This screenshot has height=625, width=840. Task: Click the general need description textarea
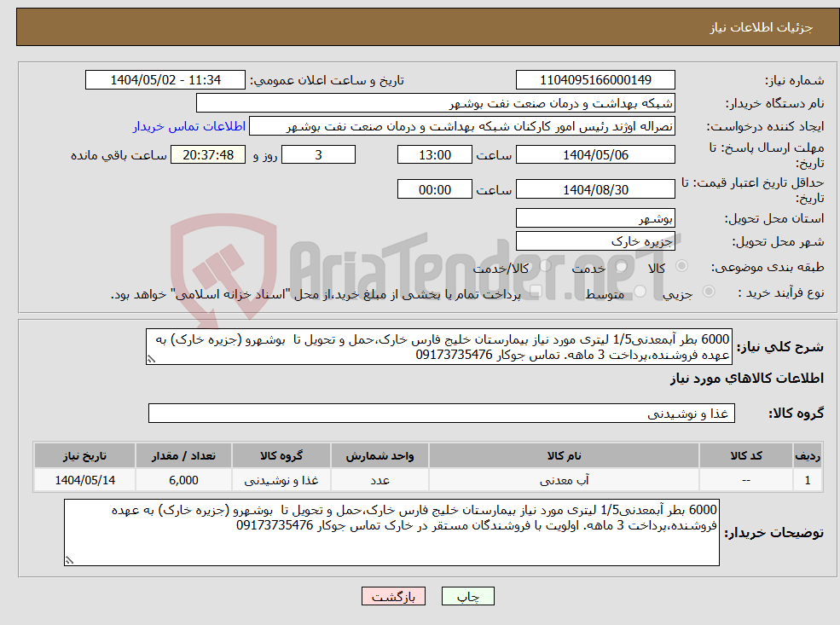pos(438,347)
